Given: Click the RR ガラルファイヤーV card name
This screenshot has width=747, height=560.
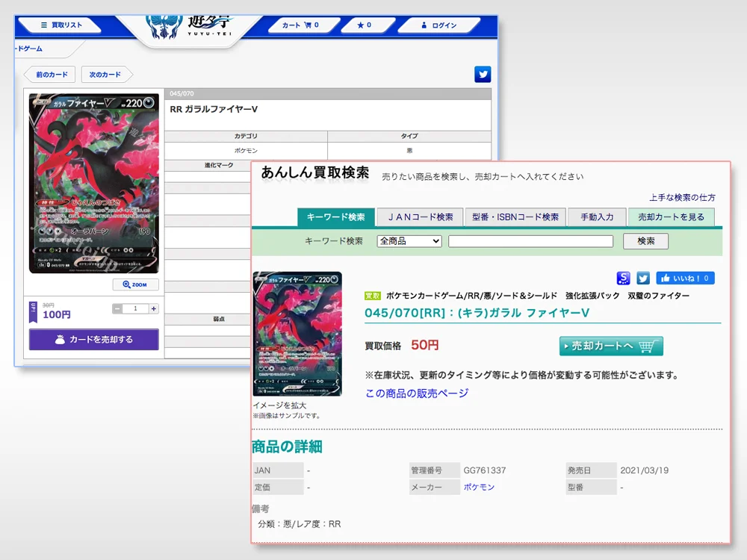Looking at the screenshot, I should click(214, 109).
